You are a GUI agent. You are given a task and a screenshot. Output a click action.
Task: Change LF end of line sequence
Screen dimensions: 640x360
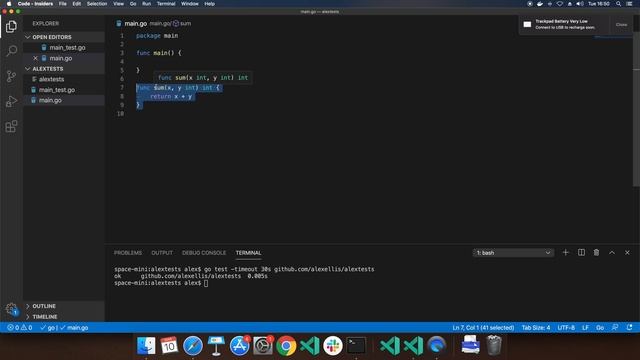tap(585, 328)
